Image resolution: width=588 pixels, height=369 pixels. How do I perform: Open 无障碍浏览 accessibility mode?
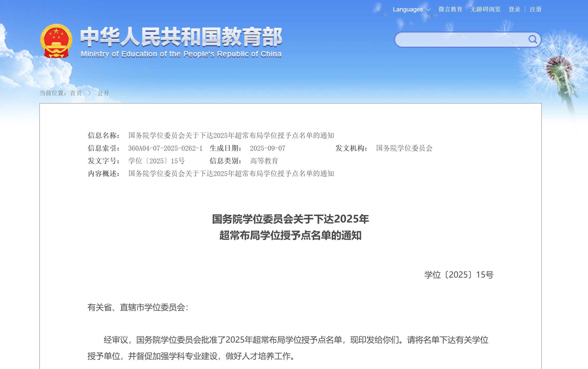coord(485,9)
